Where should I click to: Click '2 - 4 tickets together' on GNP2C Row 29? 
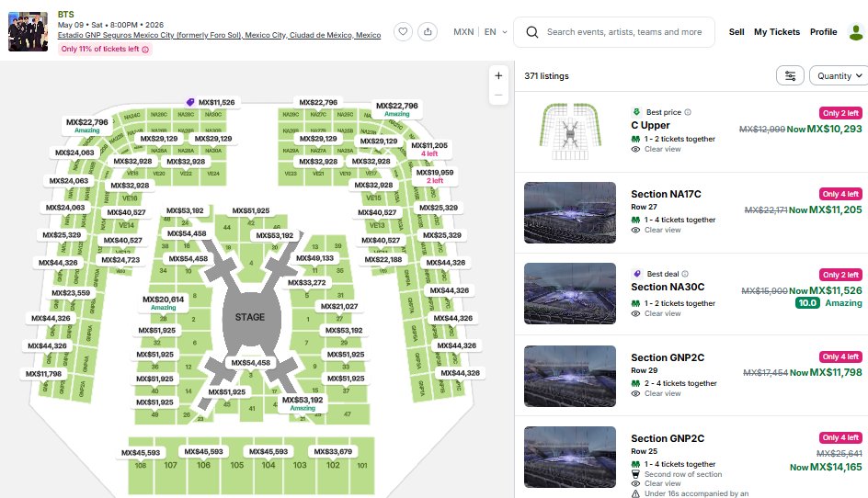click(680, 383)
